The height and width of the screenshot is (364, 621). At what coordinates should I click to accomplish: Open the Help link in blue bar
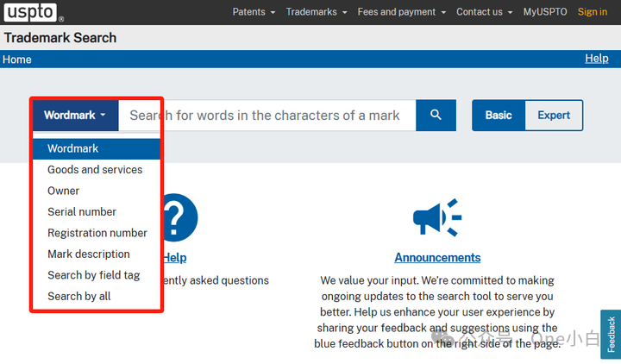point(597,59)
